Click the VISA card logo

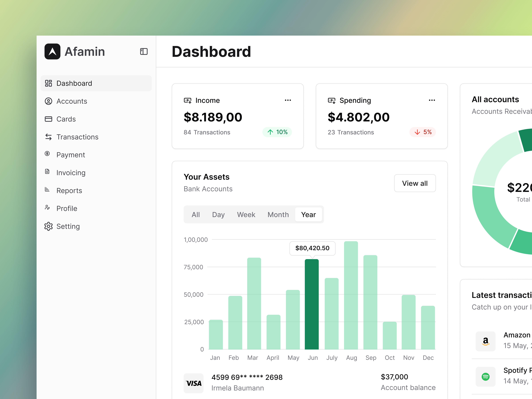click(x=194, y=383)
